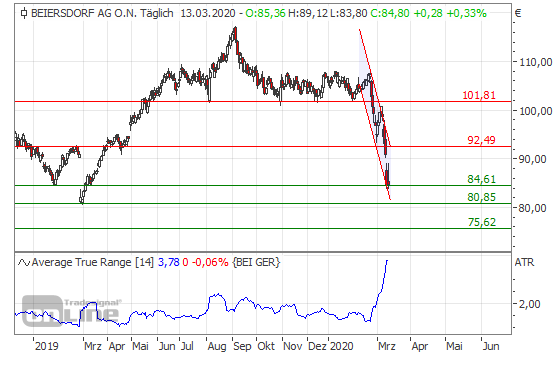
Task: Click the open value O:85,36
Action: (265, 14)
